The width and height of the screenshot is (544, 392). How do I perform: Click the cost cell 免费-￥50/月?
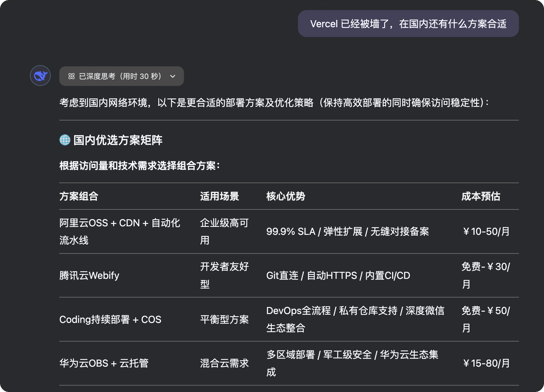(x=486, y=320)
